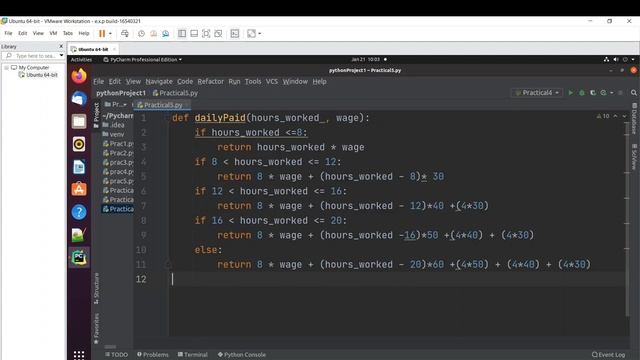Launch Thunderbird mail from the dock

coord(79,99)
